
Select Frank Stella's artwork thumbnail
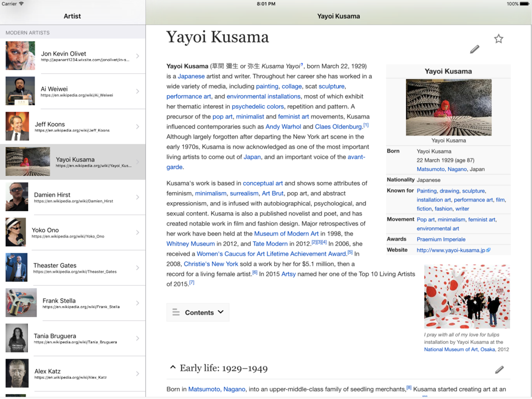[21, 303]
